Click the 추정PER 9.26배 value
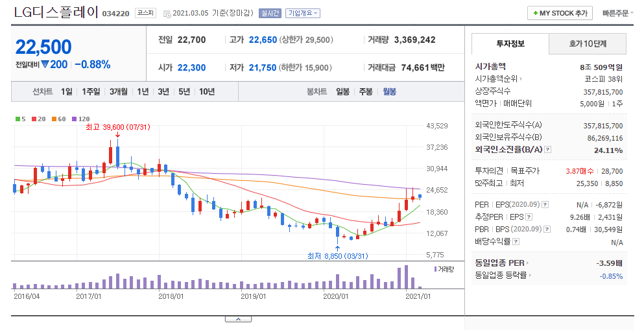 580,217
